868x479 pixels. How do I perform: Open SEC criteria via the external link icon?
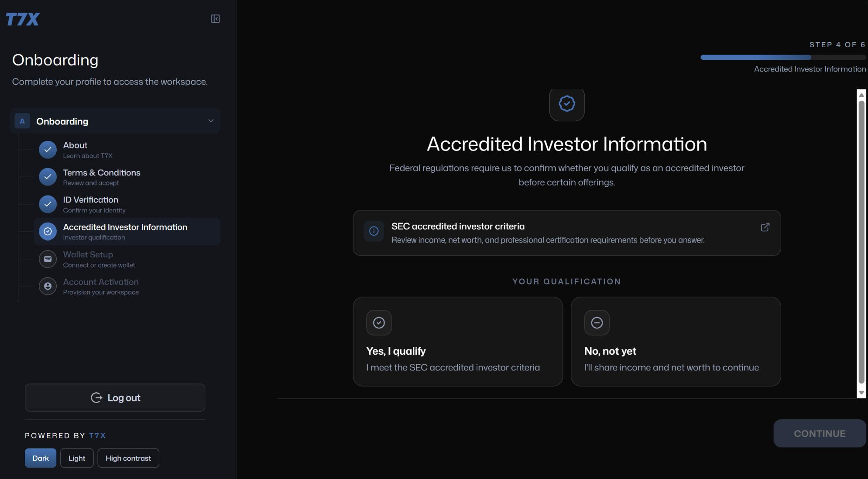click(x=765, y=227)
